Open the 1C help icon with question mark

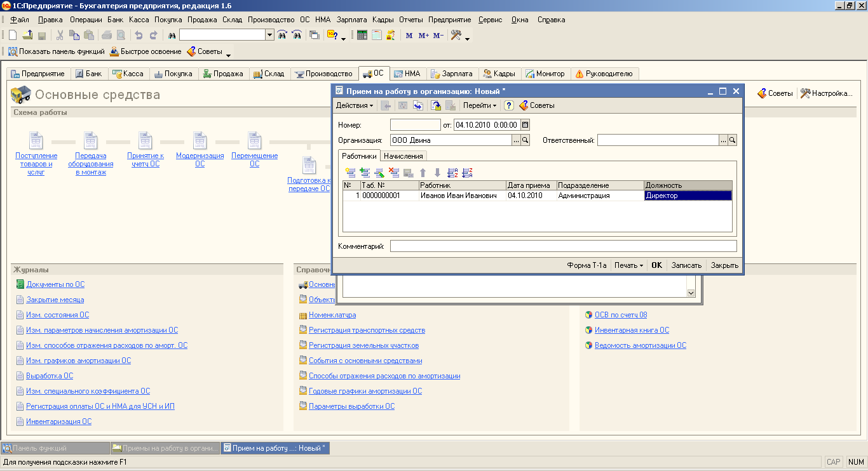[x=332, y=36]
